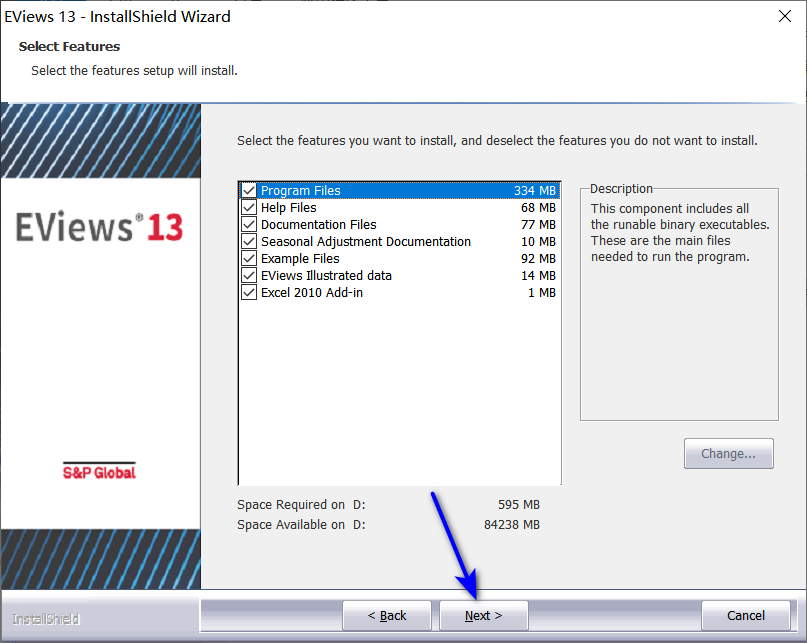Click the 334 MB size value
This screenshot has height=643, width=807.
coord(535,190)
